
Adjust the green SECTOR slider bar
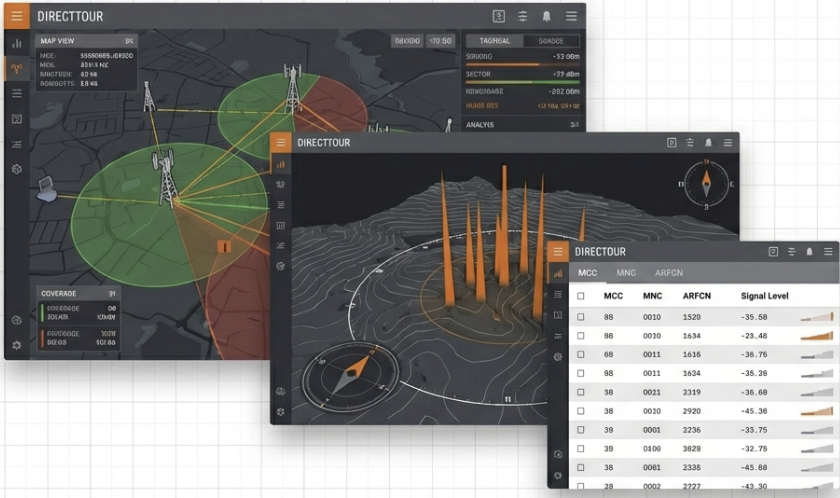tap(522, 82)
